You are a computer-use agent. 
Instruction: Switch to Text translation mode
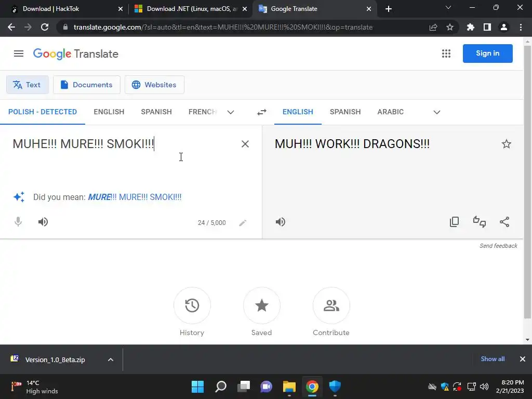[x=28, y=85]
